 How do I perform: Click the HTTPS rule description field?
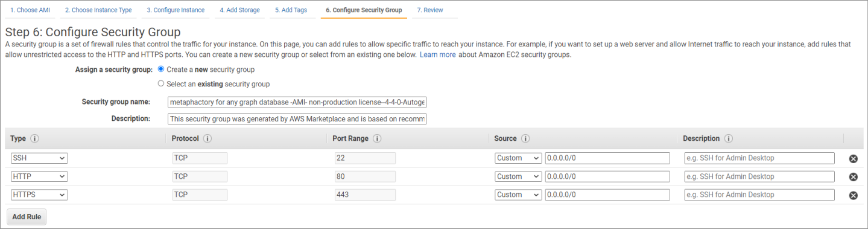[759, 195]
